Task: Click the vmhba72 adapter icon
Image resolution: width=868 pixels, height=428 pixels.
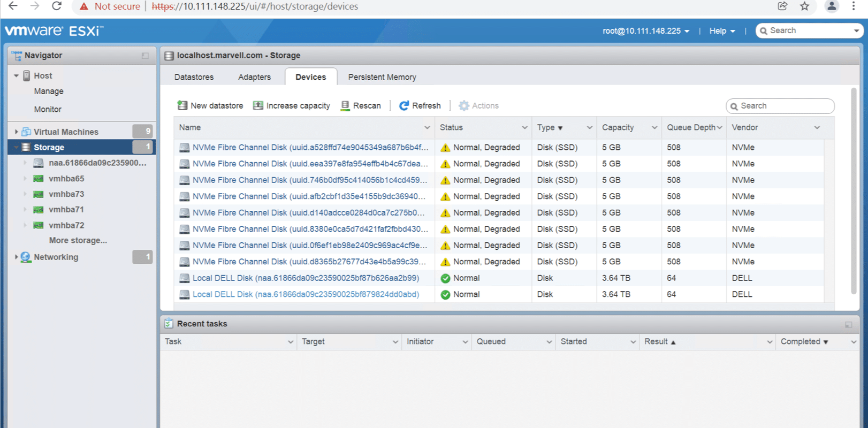Action: pos(39,225)
